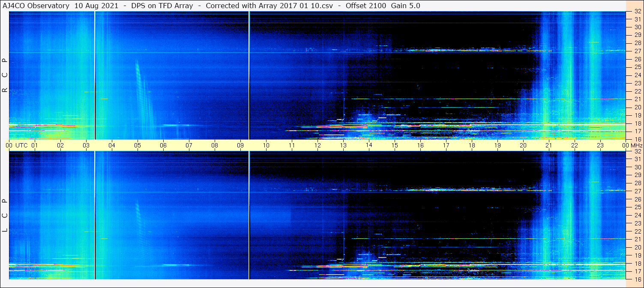This screenshot has width=644, height=288.
Task: Click the LCP panel's 24 MHz scale label
Action: (x=637, y=215)
